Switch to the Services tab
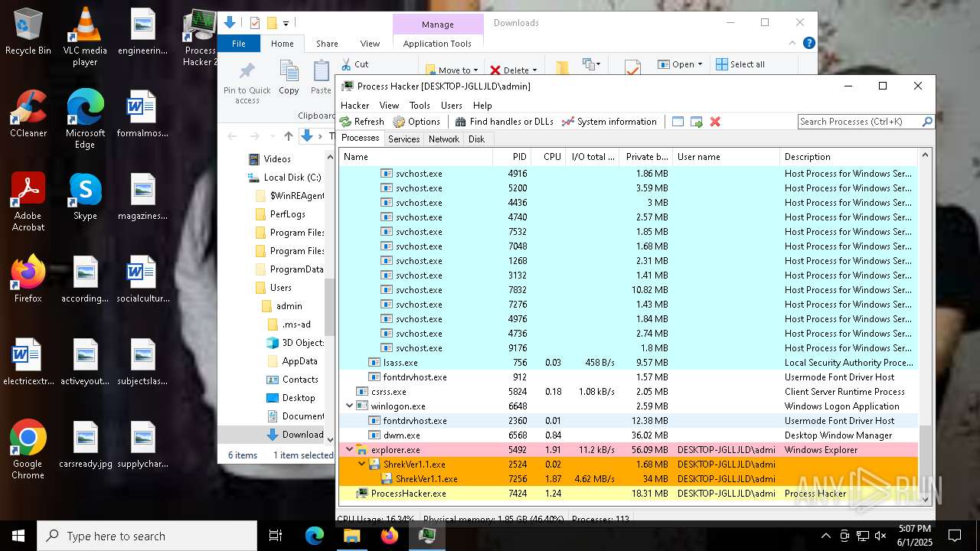This screenshot has height=551, width=980. pos(403,139)
